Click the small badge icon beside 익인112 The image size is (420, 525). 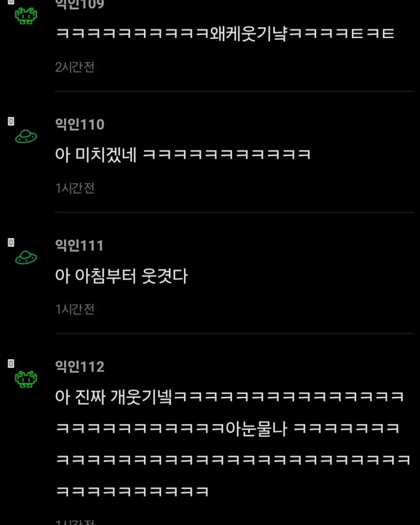coord(11,363)
